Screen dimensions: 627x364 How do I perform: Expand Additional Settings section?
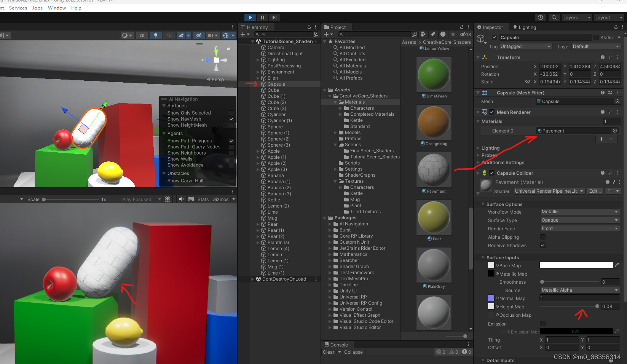pyautogui.click(x=478, y=163)
